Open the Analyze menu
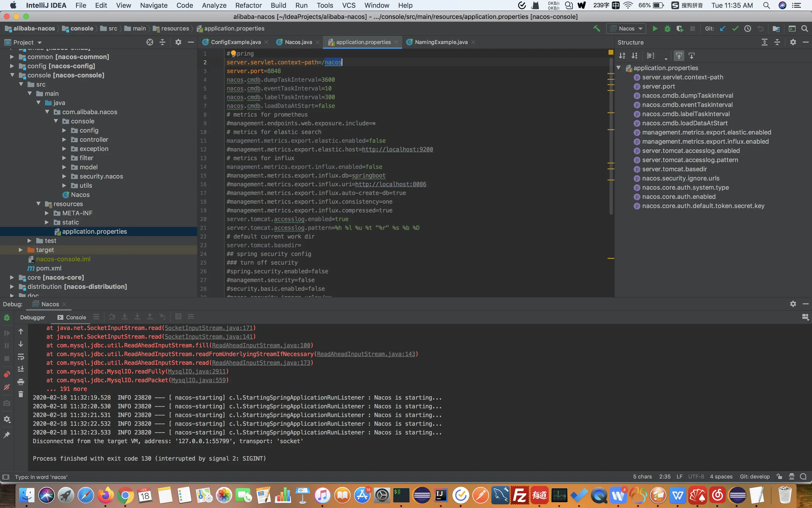The width and height of the screenshot is (812, 508). tap(214, 5)
